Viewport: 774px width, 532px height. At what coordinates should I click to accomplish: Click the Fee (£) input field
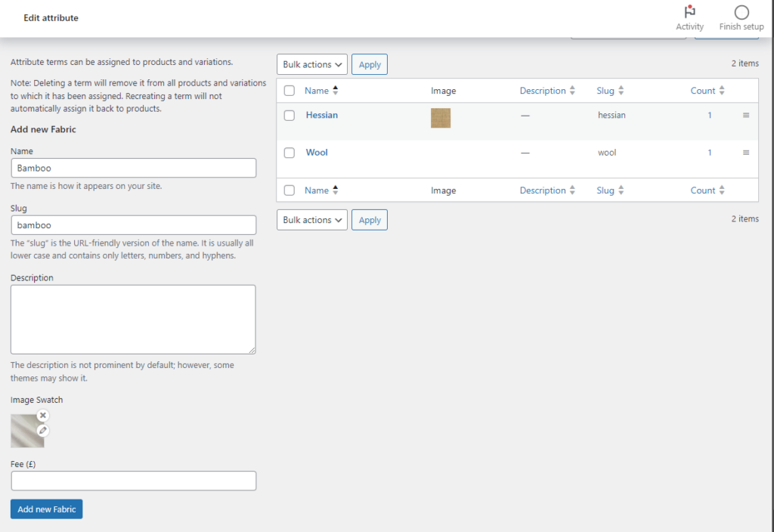tap(134, 481)
